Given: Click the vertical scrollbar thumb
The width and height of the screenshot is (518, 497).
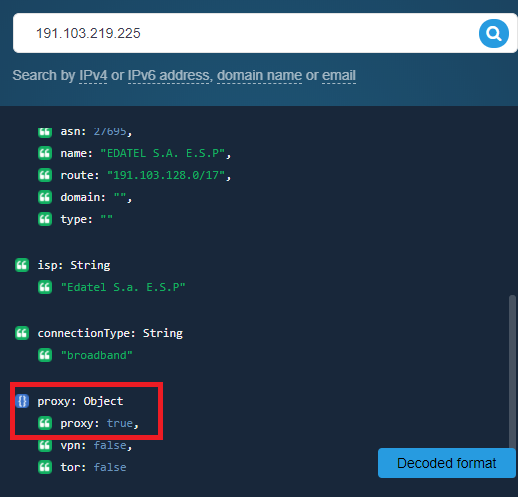Looking at the screenshot, I should 512,372.
